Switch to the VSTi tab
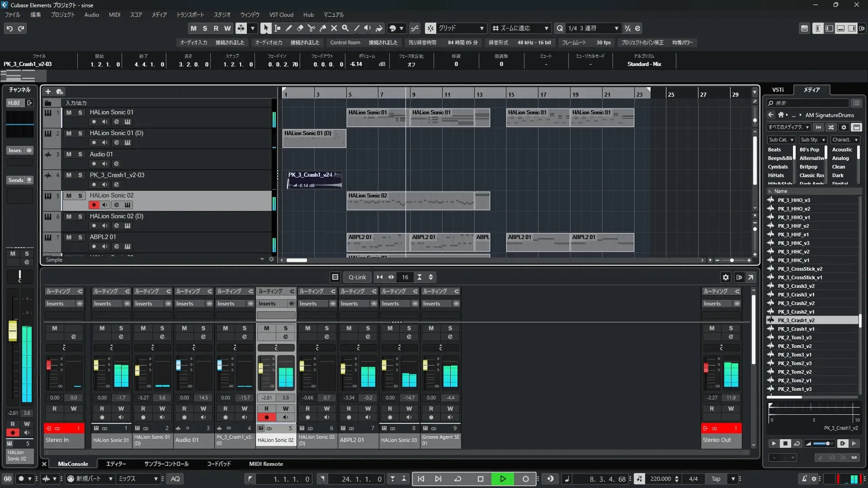 (x=778, y=90)
